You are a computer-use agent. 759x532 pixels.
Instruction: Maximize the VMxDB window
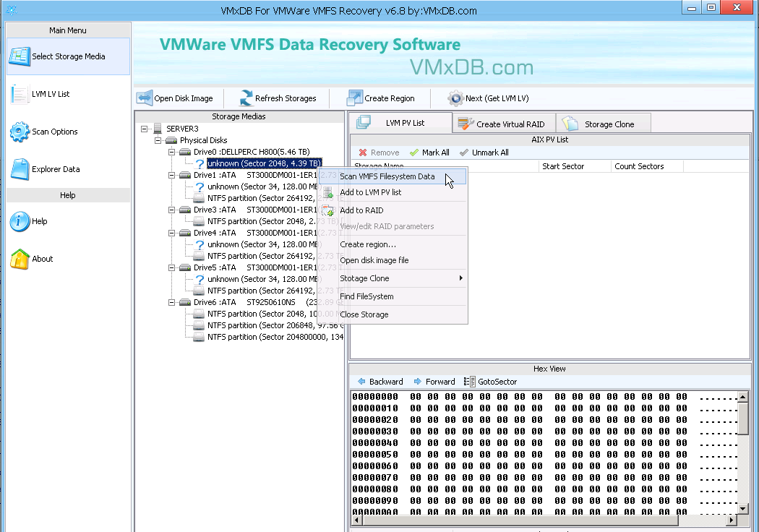point(711,7)
